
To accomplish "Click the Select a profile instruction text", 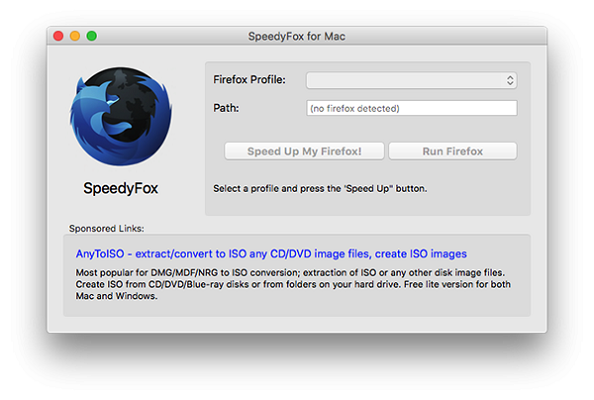I will (320, 189).
